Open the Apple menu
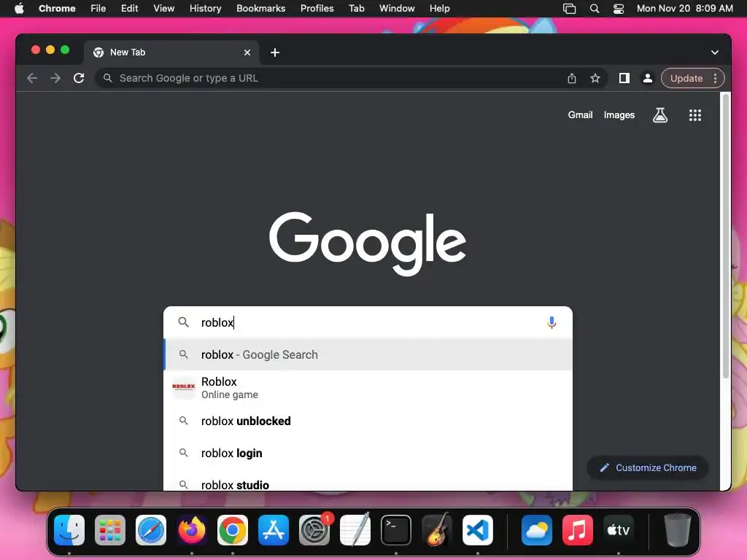The image size is (747, 560). (x=19, y=8)
